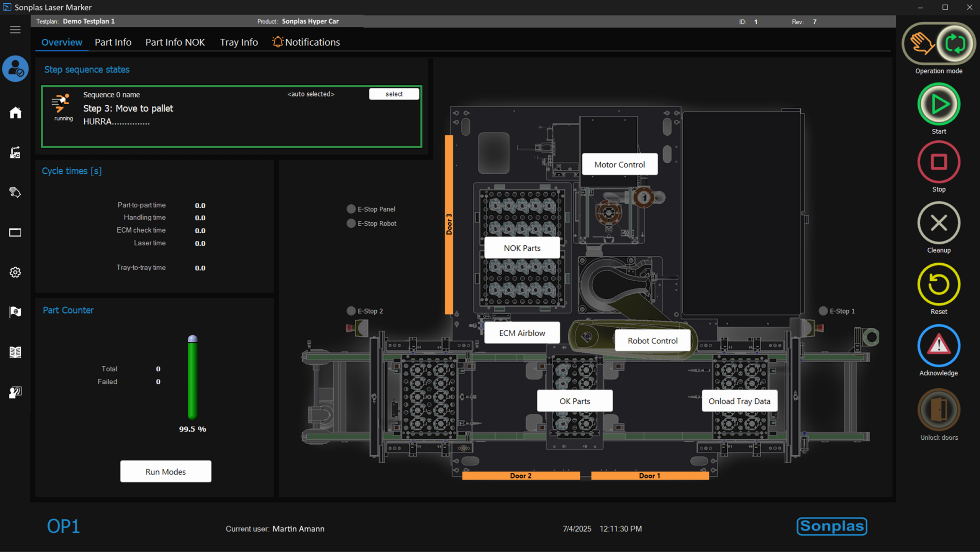Click the Sonplas logo
Image resolution: width=980 pixels, height=552 pixels.
coord(832,526)
